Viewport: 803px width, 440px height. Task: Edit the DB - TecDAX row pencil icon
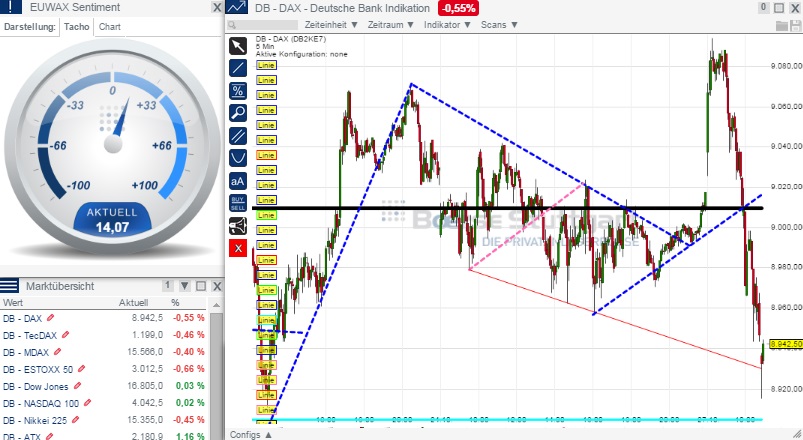coord(66,335)
